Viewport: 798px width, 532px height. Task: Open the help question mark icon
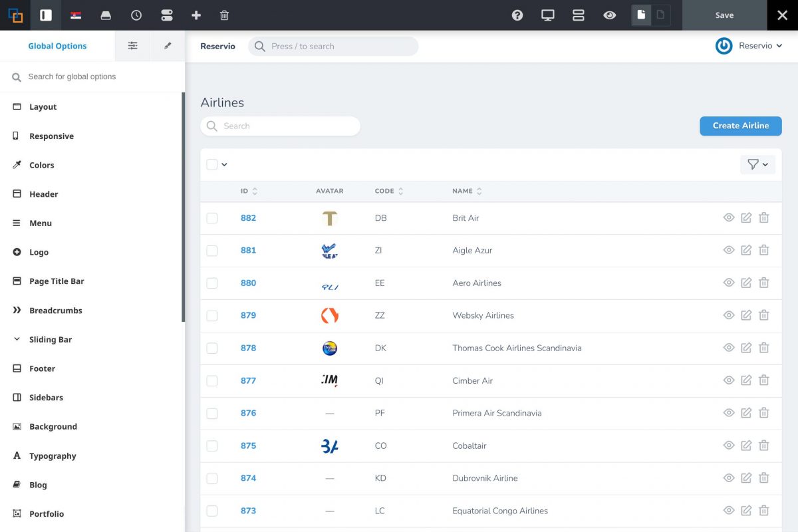click(517, 15)
